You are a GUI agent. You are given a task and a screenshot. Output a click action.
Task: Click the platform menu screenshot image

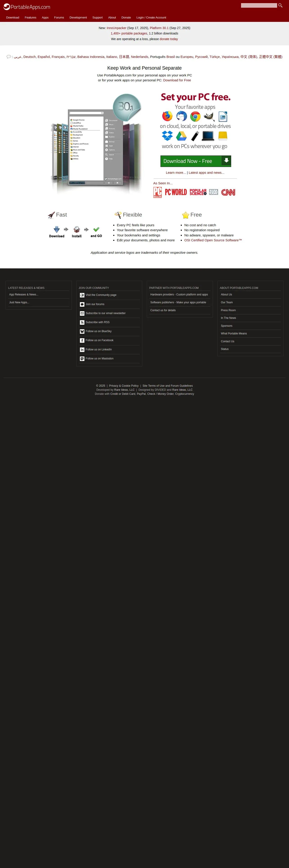96,144
